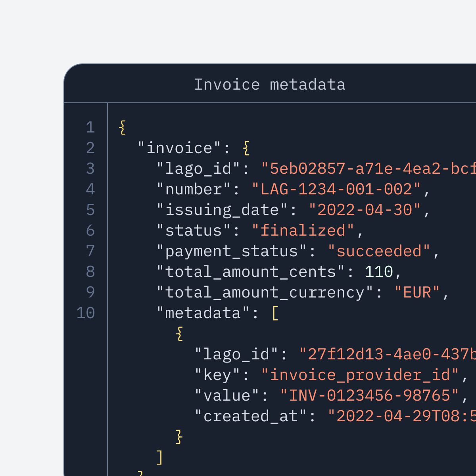Screen dimensions: 476x476
Task: Click the "key" field name in metadata
Action: click(217, 375)
